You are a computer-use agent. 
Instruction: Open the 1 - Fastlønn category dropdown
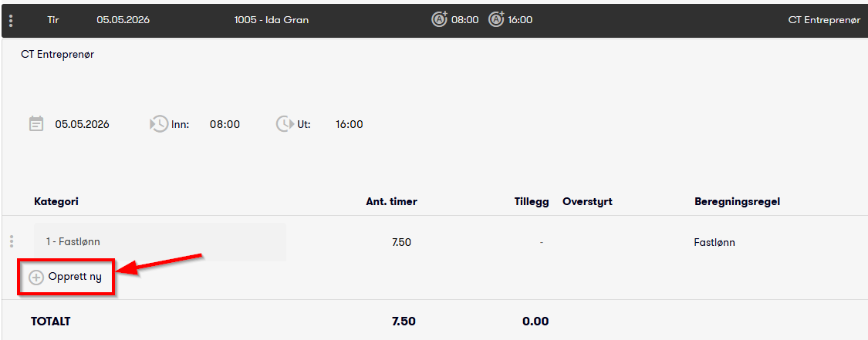pos(160,241)
